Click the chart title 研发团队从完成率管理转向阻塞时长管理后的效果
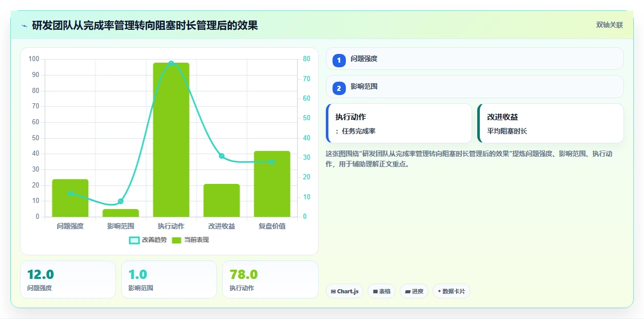The width and height of the screenshot is (644, 319). [x=145, y=25]
